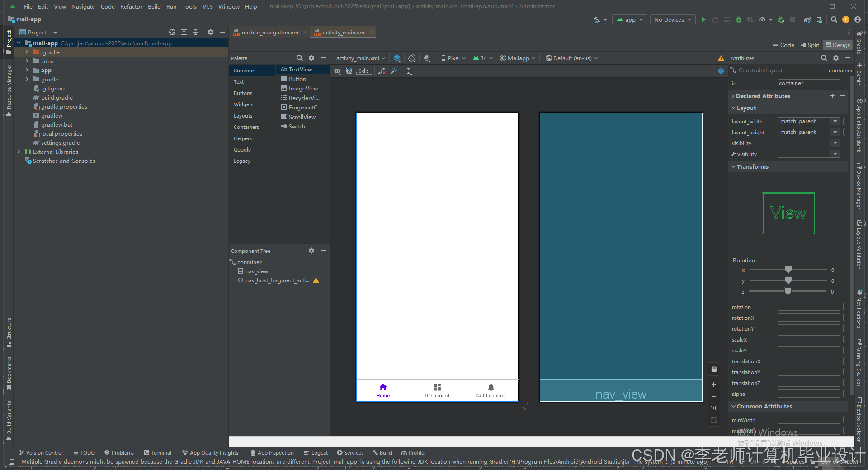Image resolution: width=868 pixels, height=470 pixels.
Task: Switch to Code view mode
Action: tap(783, 45)
